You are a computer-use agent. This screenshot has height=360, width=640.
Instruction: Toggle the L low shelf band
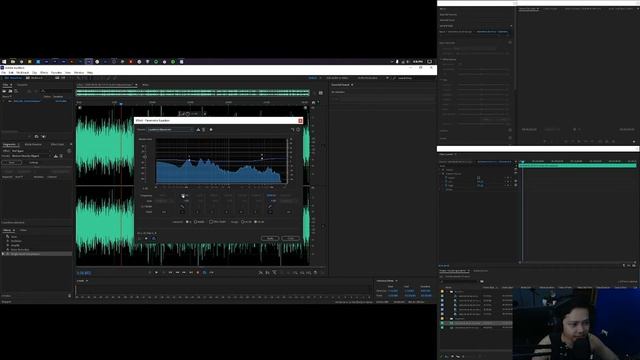point(182,212)
